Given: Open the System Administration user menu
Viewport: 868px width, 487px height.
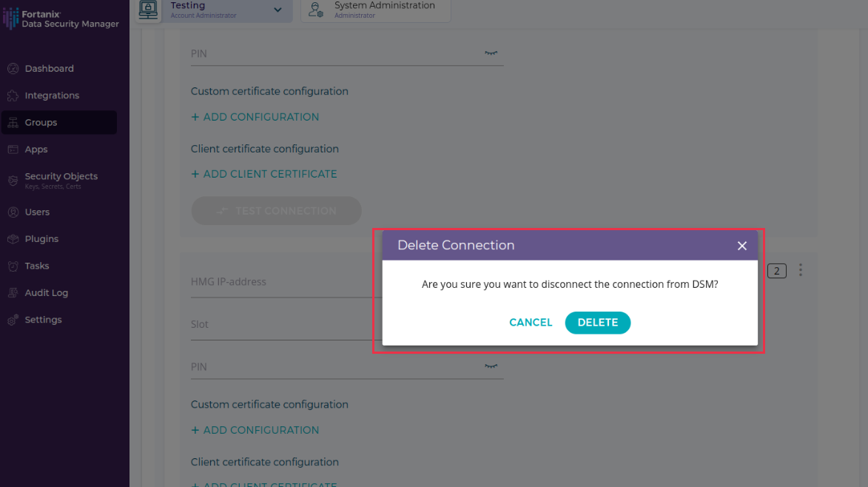Looking at the screenshot, I should (375, 10).
